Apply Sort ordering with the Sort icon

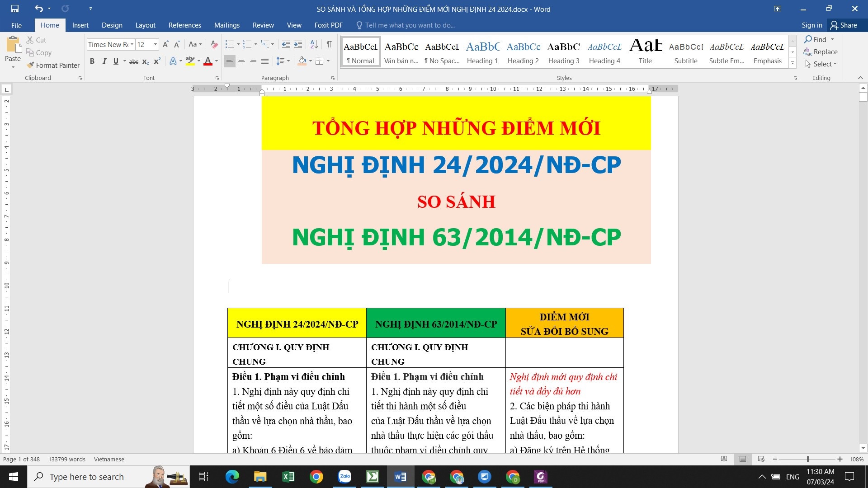(x=314, y=44)
